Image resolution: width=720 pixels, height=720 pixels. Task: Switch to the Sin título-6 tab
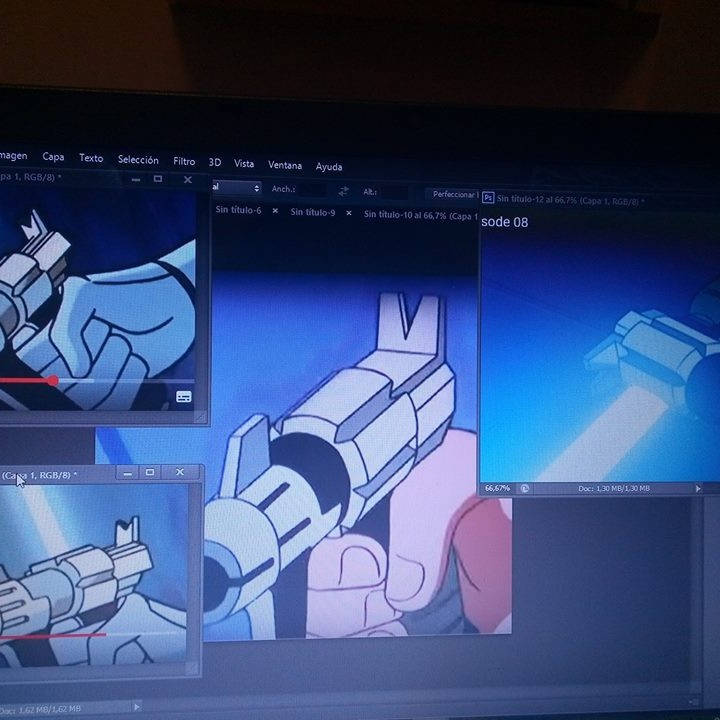coord(238,210)
